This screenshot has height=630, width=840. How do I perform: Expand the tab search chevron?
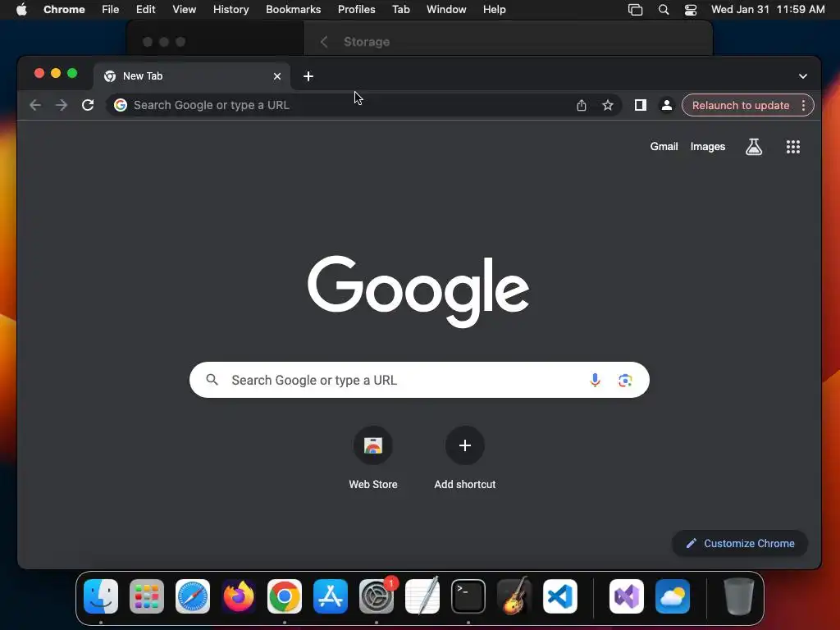tap(802, 76)
